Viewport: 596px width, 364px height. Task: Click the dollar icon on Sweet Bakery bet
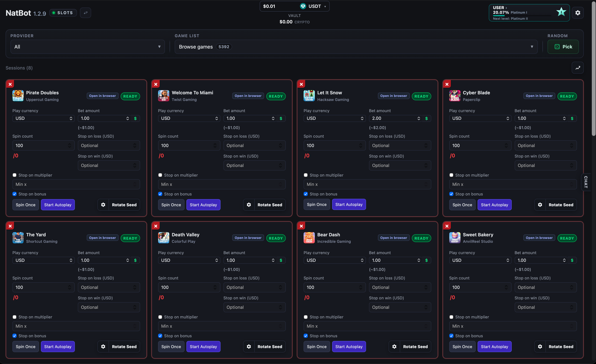(572, 260)
